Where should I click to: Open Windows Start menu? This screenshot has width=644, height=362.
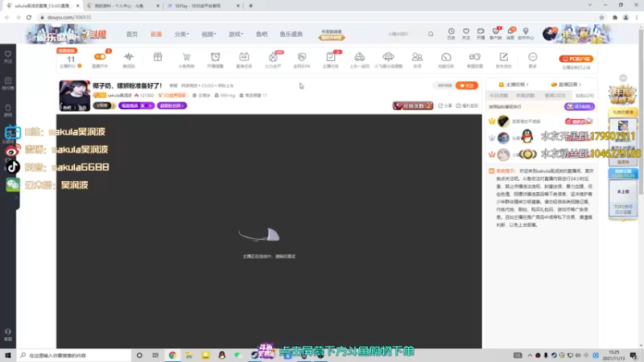click(8, 356)
